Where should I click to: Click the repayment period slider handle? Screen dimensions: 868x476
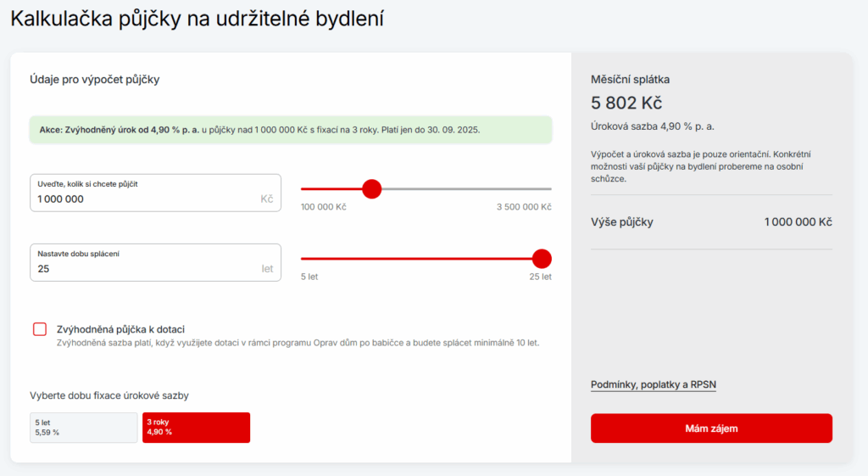(542, 259)
